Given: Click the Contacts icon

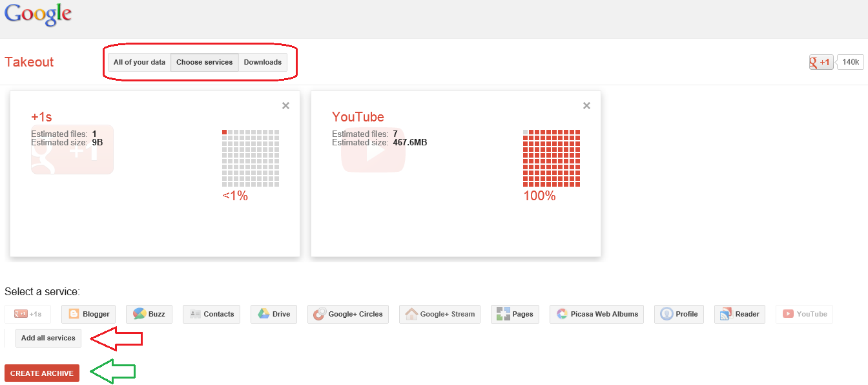Looking at the screenshot, I should (194, 314).
